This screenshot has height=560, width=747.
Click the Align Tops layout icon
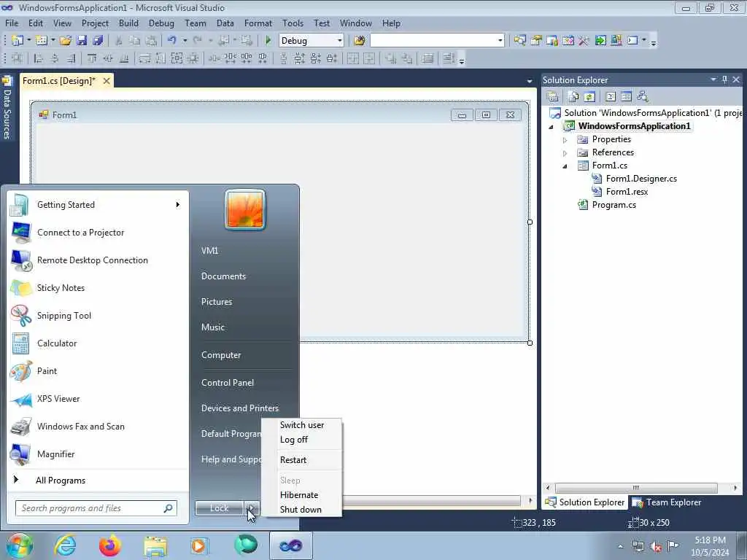[x=91, y=58]
